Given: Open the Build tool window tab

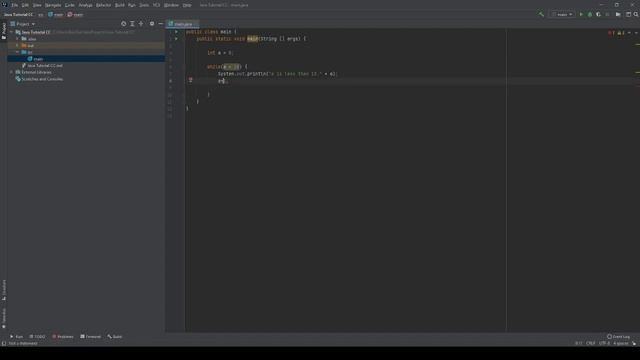Looking at the screenshot, I should click(x=115, y=337).
